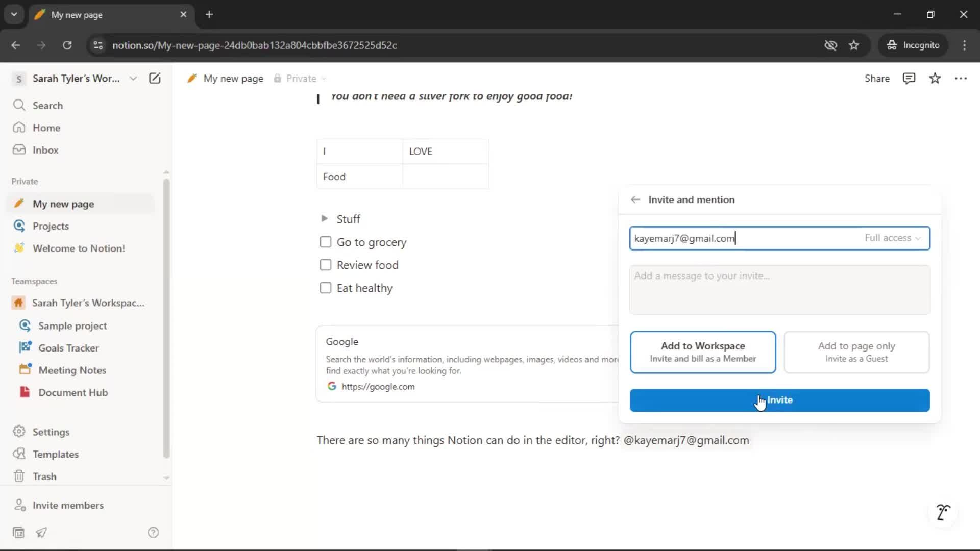
Task: Click Goals Tracker icon in sidebar
Action: [25, 347]
